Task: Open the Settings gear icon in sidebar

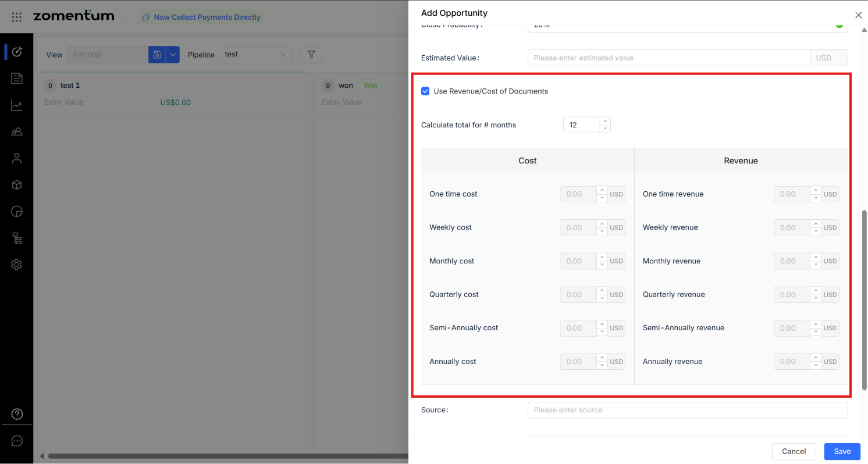Action: click(17, 265)
